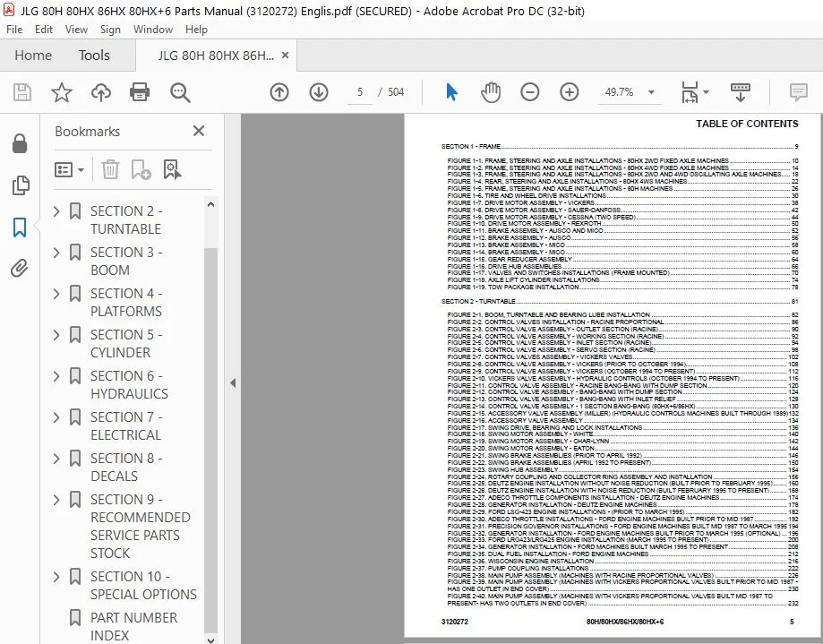Click the fit page scrolling icon
Screen dimensions: 823x644
pos(690,92)
